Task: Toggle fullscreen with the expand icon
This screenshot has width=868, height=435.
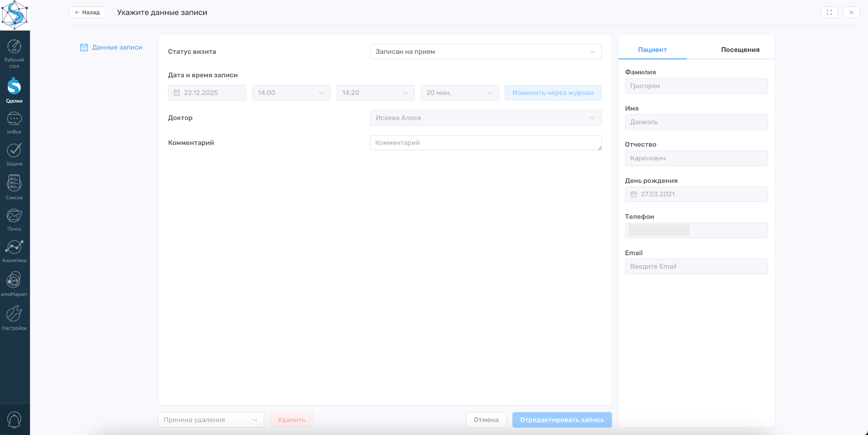Action: [829, 12]
